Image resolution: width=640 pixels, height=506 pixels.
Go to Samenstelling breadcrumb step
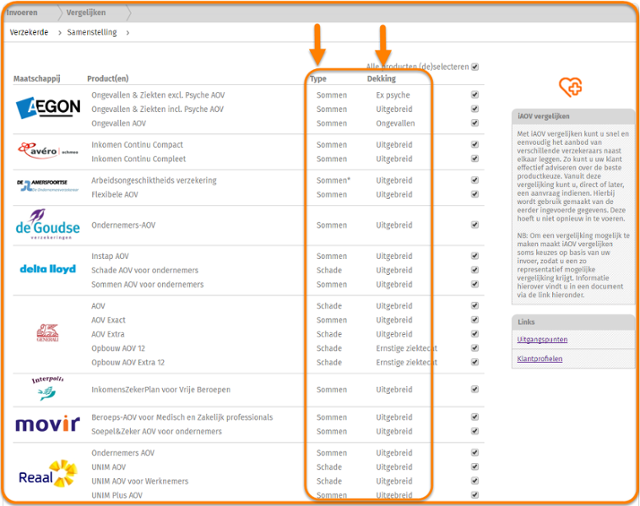click(92, 32)
